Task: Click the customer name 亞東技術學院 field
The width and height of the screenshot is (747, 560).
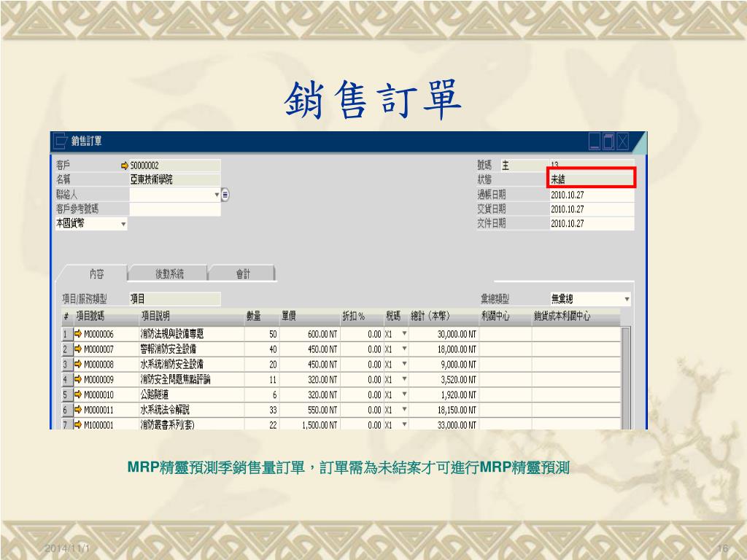Action: (175, 179)
